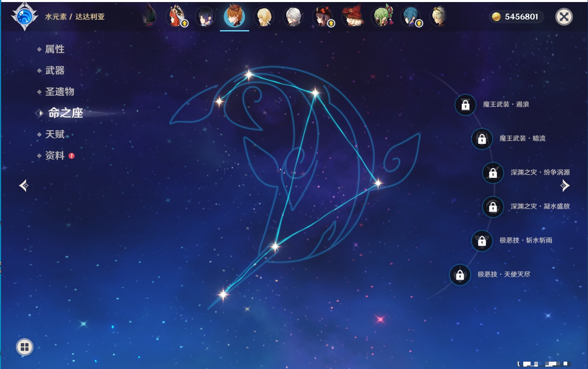Image resolution: width=588 pixels, height=369 pixels.
Task: Click the rightmost star of the whale constellation
Action: 378,183
